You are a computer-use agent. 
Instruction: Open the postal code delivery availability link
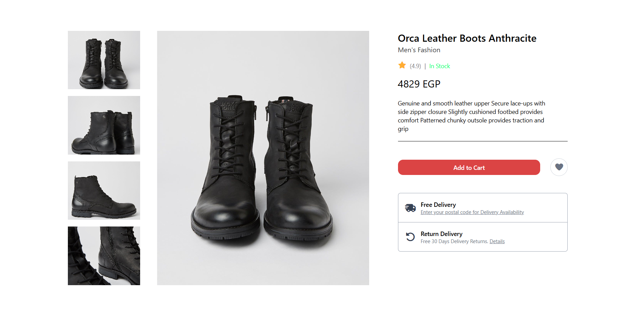point(472,212)
